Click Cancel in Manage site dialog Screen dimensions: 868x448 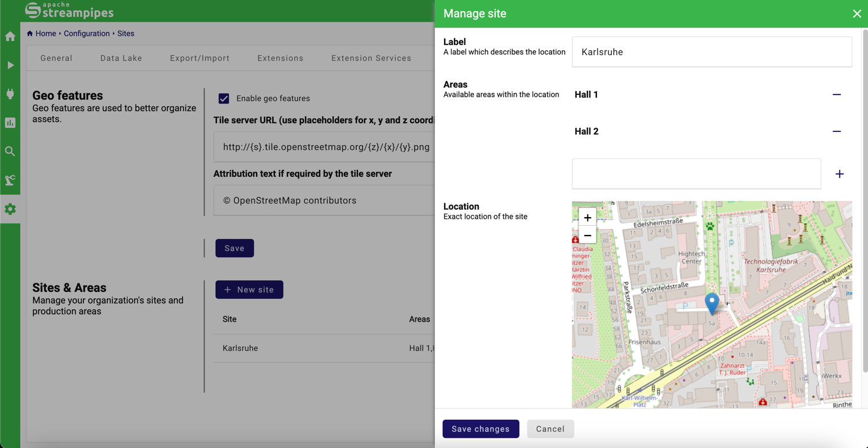(x=550, y=429)
